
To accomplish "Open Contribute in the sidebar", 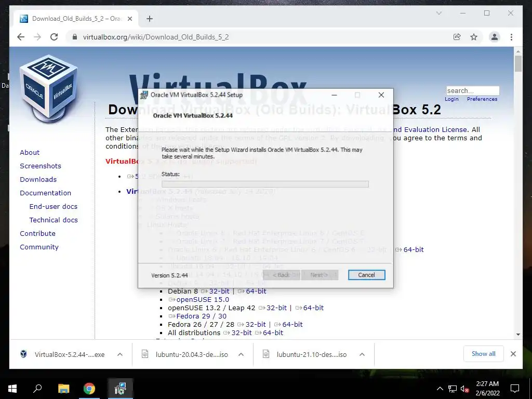I will 37,233.
